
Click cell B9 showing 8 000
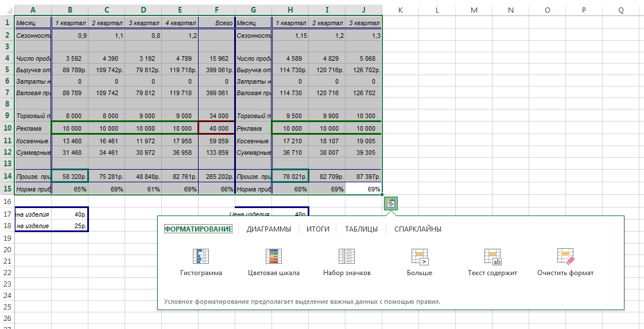click(x=70, y=116)
